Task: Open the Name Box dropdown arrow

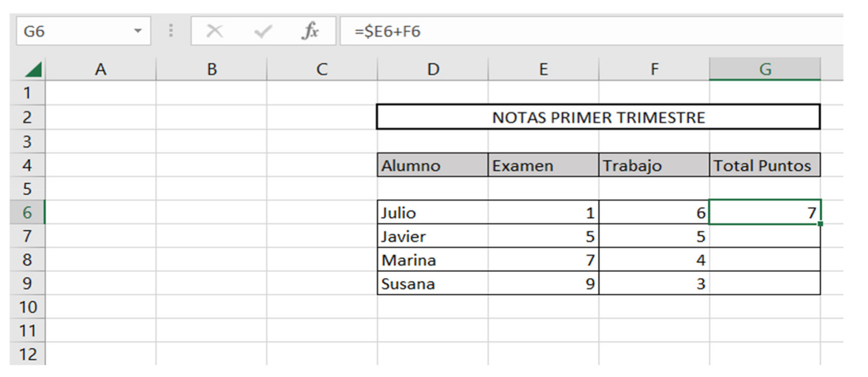Action: click(138, 31)
